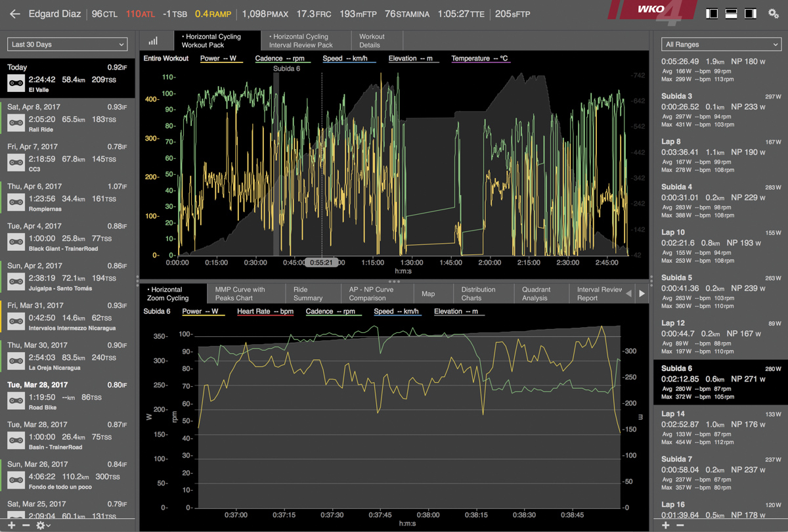Click the workout icon for CC3
The image size is (788, 532).
16,162
